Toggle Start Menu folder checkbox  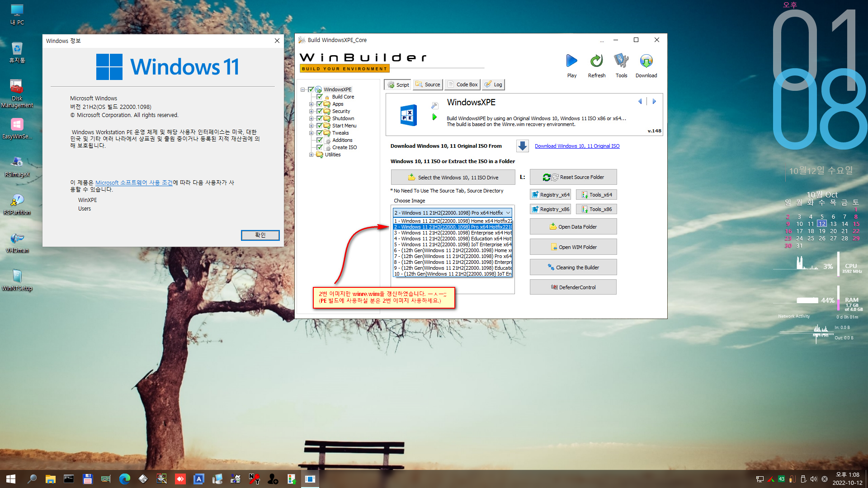pyautogui.click(x=320, y=126)
